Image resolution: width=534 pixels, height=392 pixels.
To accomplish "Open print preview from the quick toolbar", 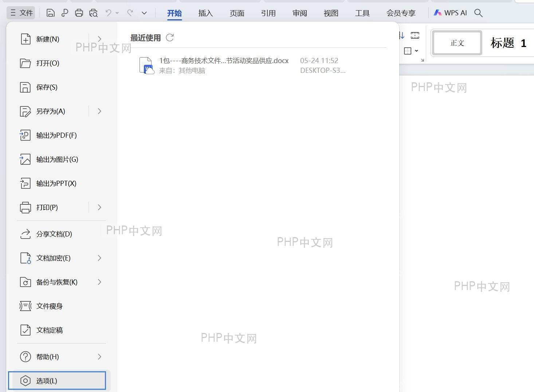I will (x=93, y=13).
